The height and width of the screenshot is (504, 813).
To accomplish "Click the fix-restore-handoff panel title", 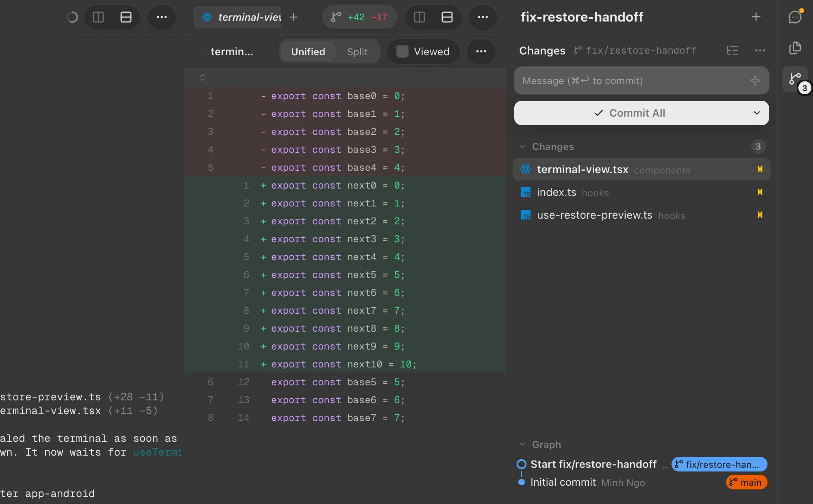I will [x=582, y=17].
